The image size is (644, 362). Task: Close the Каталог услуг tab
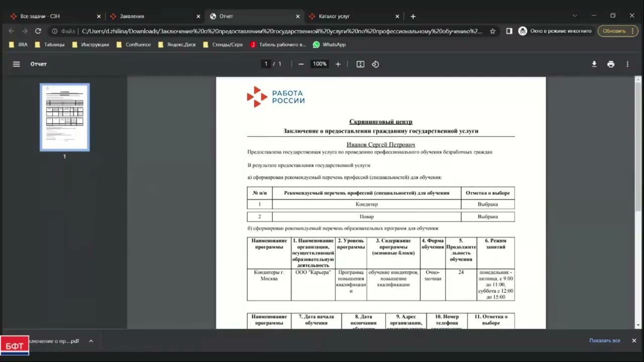coord(397,16)
